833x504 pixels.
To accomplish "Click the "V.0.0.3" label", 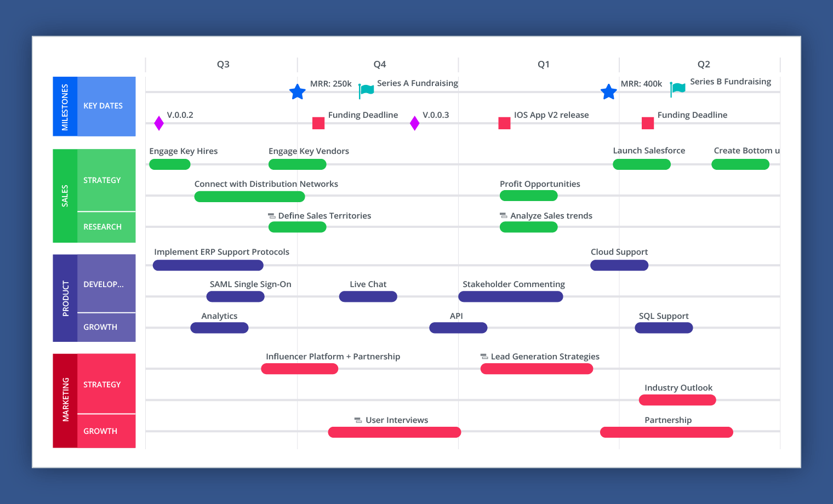I will pyautogui.click(x=436, y=115).
